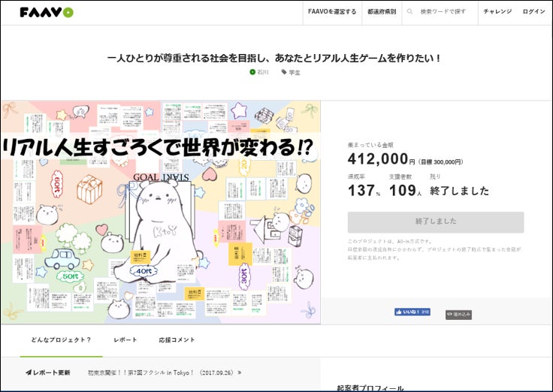The height and width of the screenshot is (392, 553).
Task: Click the project title heading
Action: 274,57
